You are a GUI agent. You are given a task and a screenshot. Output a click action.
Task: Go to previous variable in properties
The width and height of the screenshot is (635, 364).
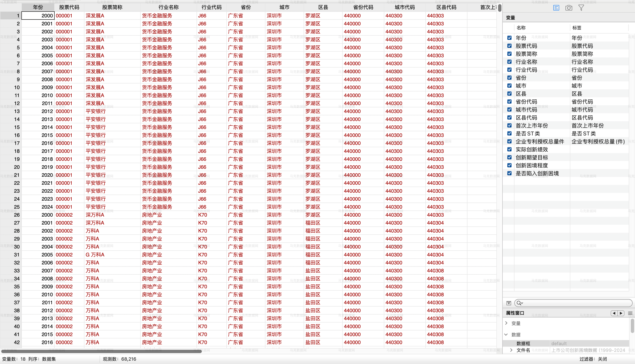[614, 313]
